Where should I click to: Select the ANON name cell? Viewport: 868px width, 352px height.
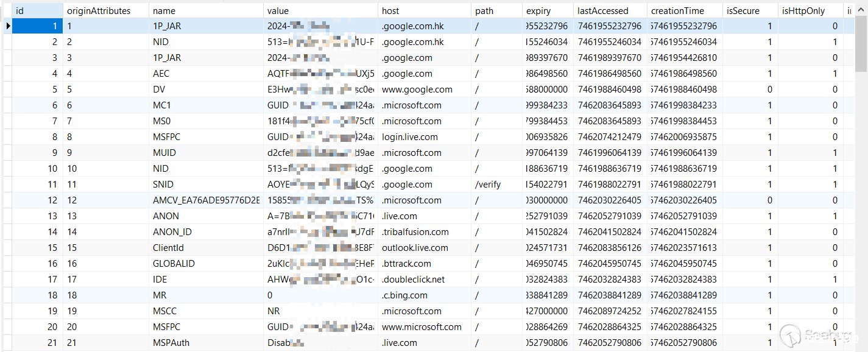pyautogui.click(x=206, y=216)
